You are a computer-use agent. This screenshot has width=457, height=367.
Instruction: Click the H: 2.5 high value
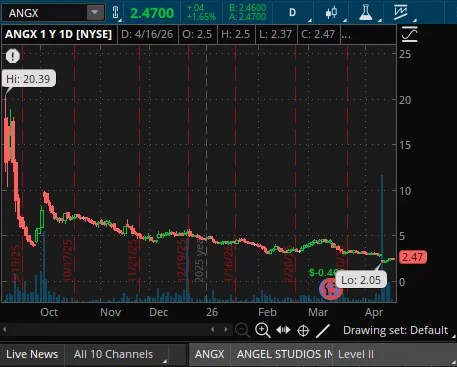tap(236, 34)
